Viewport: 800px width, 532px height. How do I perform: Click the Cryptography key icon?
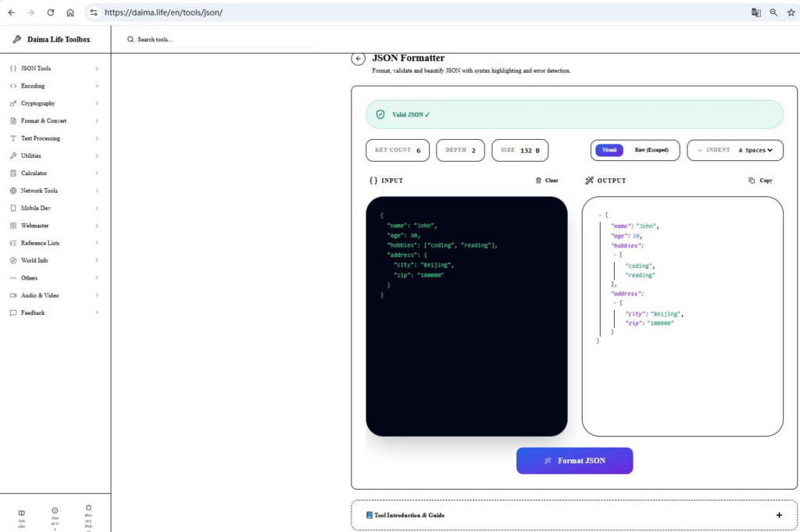[x=13, y=104]
